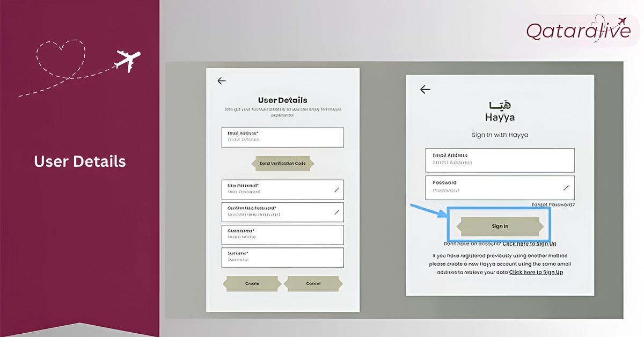Click into the Surname field
Viewport: 644px width, 337px height.
[282, 257]
